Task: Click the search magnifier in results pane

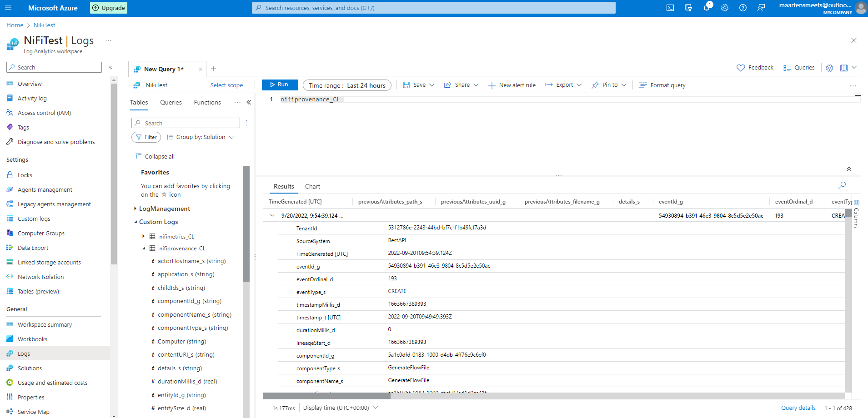Action: pyautogui.click(x=842, y=185)
